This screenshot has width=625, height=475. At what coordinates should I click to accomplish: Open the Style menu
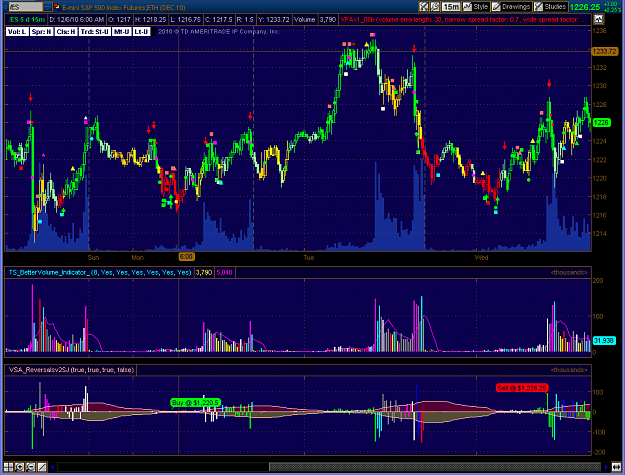pos(476,7)
